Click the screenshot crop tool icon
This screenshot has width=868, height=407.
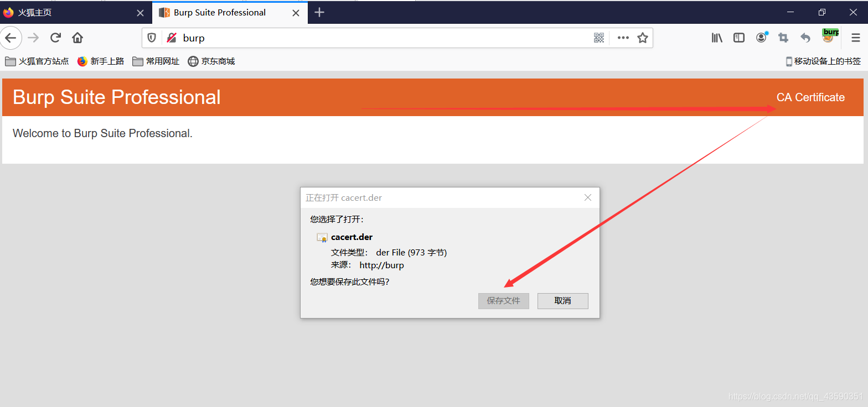783,38
